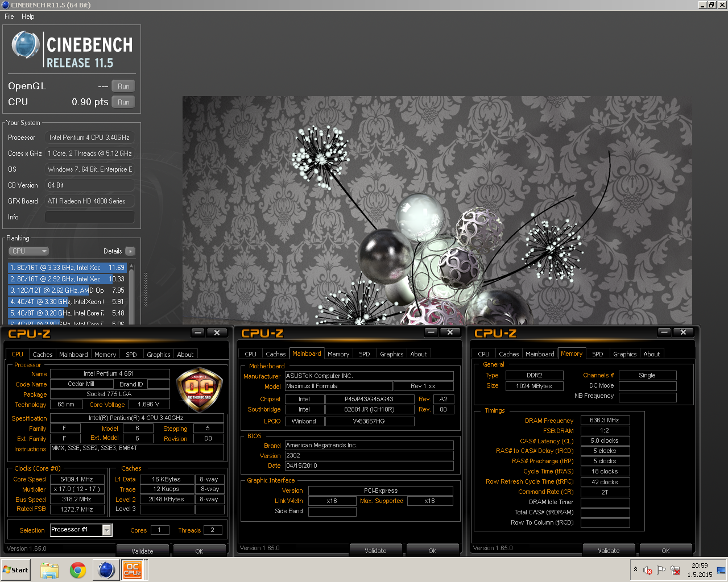This screenshot has height=582, width=728.
Task: Open Caches tab in left CPU-Z window
Action: pos(43,355)
